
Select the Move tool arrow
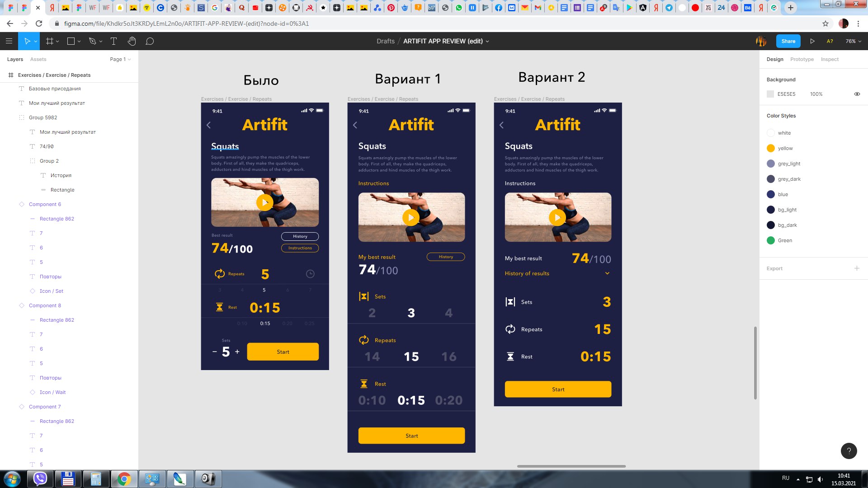(x=27, y=41)
